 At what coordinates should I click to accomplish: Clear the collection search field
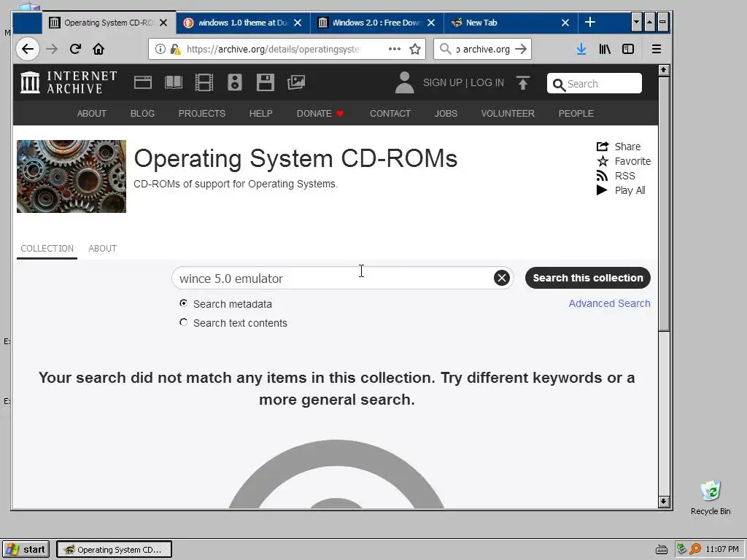coord(502,278)
